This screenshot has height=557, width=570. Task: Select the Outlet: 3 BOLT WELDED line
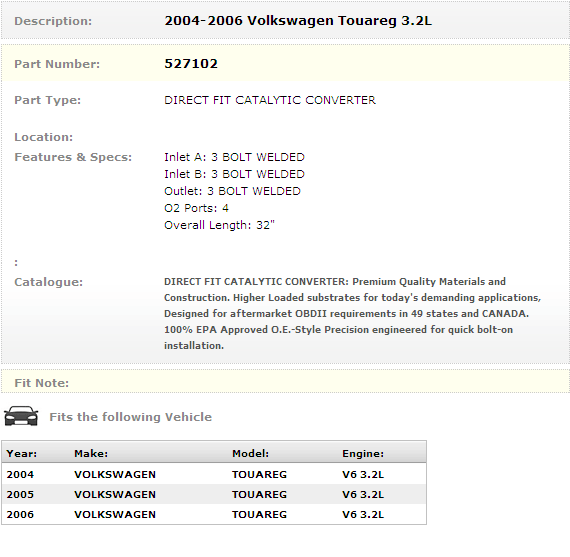[232, 191]
